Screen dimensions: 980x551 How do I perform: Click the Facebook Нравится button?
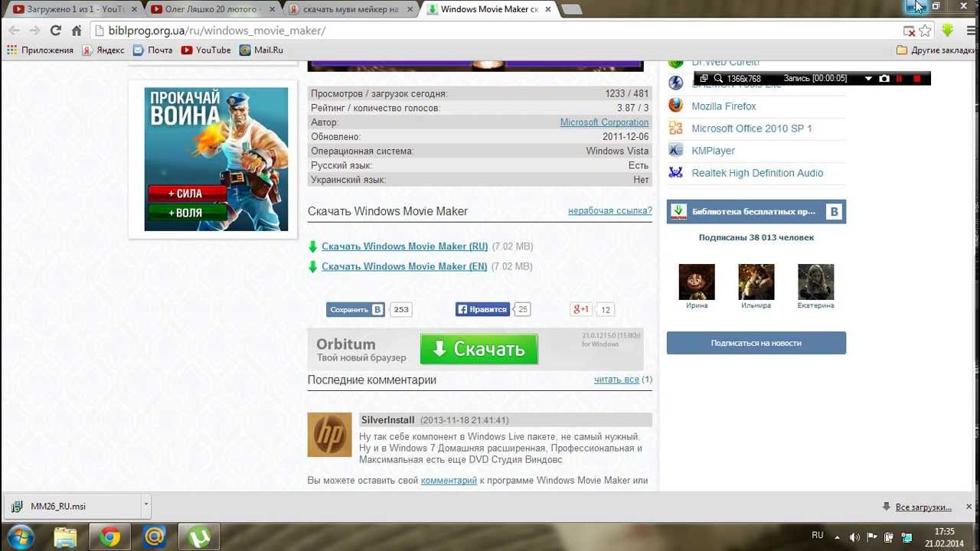click(482, 309)
